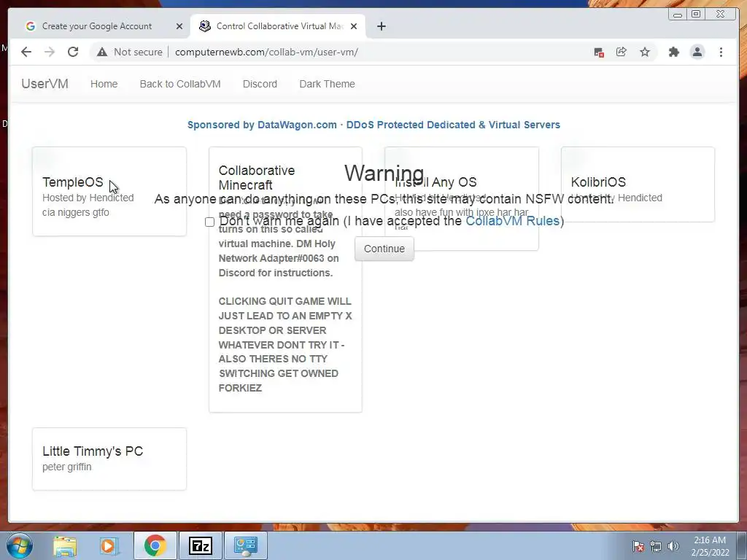The image size is (747, 560).
Task: Open the TempleOS VM card
Action: (x=109, y=192)
